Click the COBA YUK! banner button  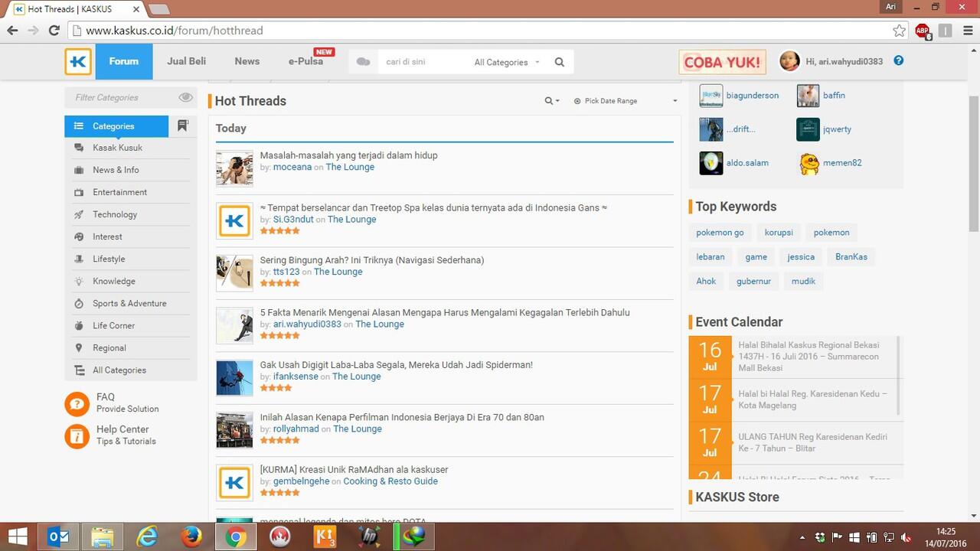click(722, 62)
